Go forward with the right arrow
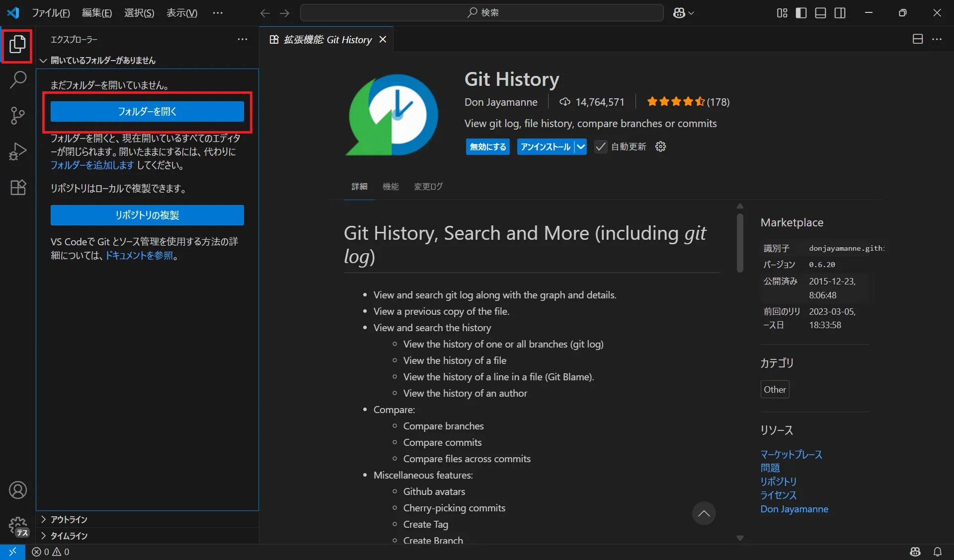Image resolution: width=954 pixels, height=560 pixels. 284,13
